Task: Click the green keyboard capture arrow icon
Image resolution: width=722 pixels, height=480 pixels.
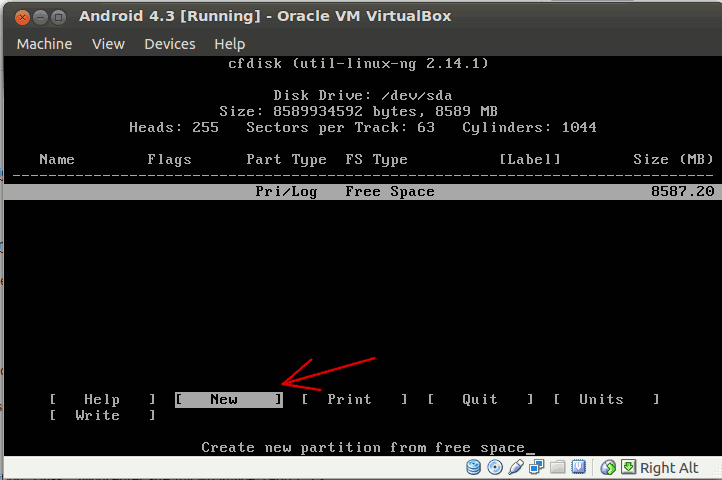Action: 628,468
